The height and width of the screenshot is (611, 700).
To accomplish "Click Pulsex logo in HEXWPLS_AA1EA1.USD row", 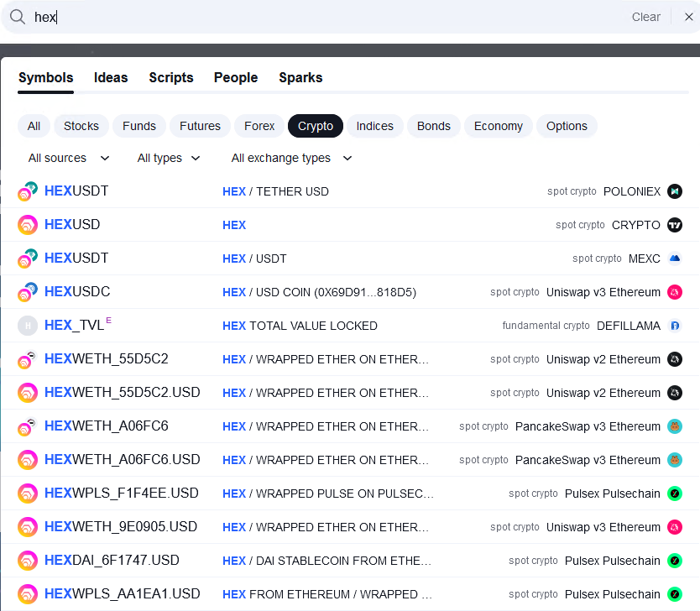I will click(x=675, y=594).
